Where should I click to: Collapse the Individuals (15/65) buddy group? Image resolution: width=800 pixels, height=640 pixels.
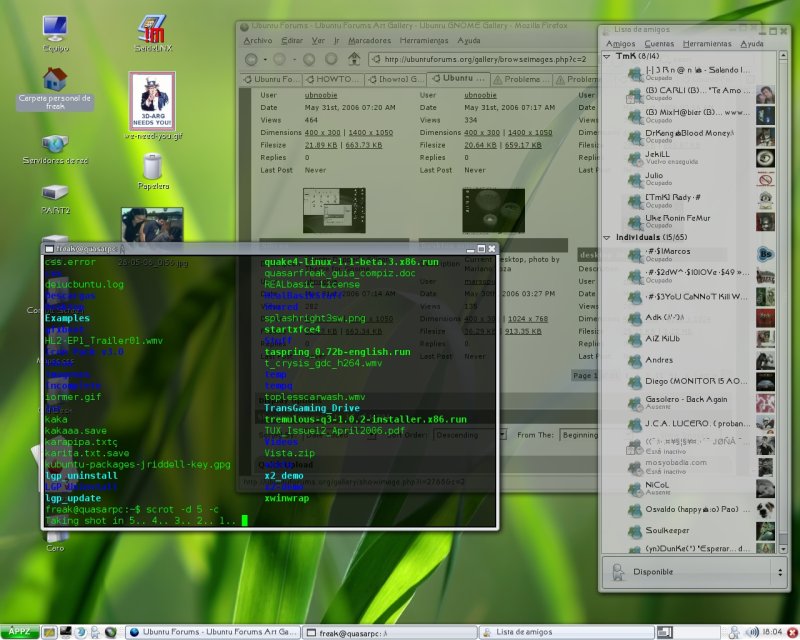[x=607, y=237]
